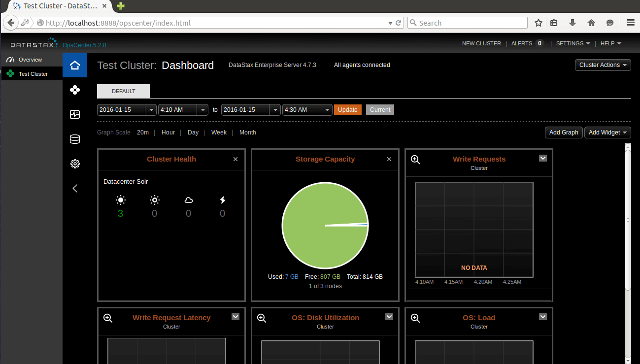Viewport: 640px width, 364px height.
Task: Collapse the sidebar with the left chevron
Action: click(75, 188)
